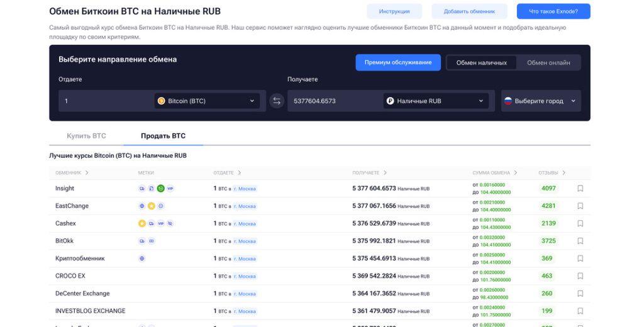Open the Криптообменник exchanger link
This screenshot has height=327, width=644.
[x=80, y=258]
